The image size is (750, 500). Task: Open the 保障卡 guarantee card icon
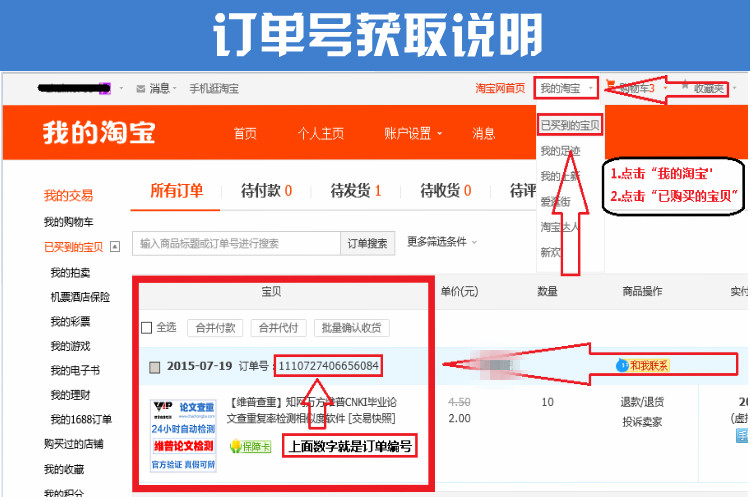click(250, 446)
